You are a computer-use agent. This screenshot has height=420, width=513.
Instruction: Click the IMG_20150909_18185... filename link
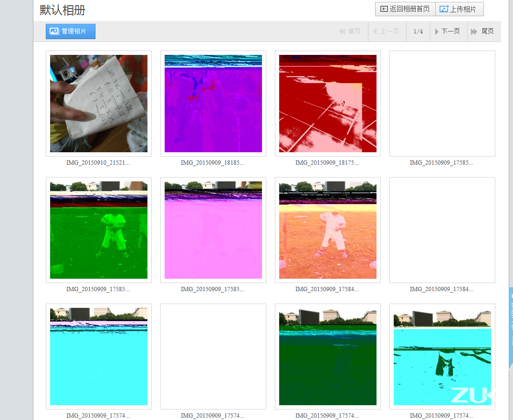click(x=212, y=163)
